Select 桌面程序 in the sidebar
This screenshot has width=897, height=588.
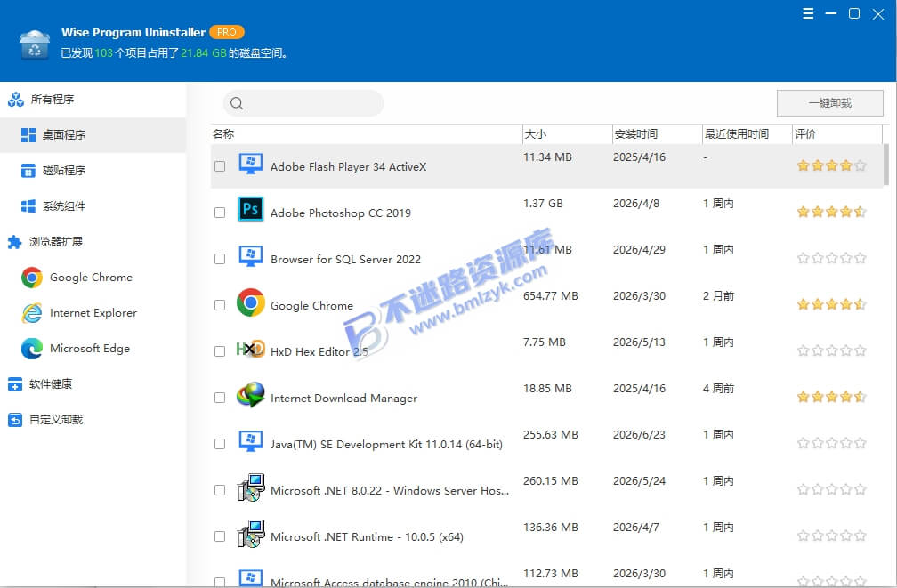pos(93,135)
